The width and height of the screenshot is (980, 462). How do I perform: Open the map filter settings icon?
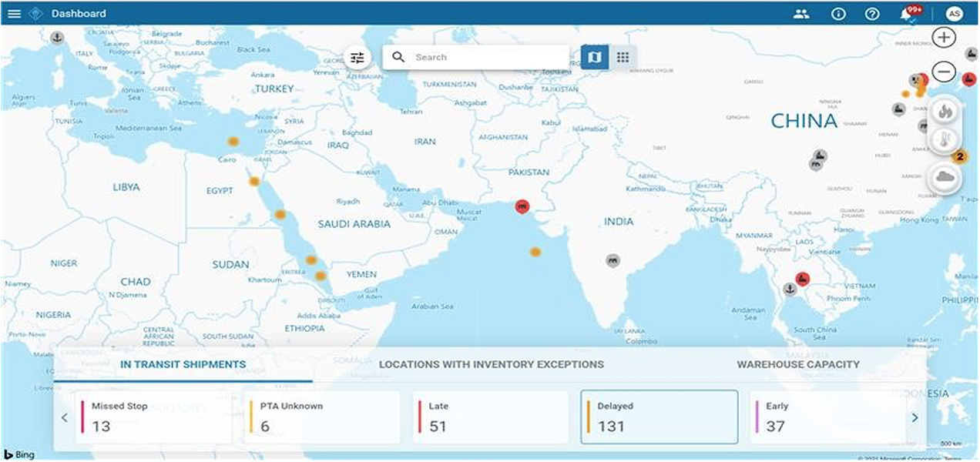[357, 58]
